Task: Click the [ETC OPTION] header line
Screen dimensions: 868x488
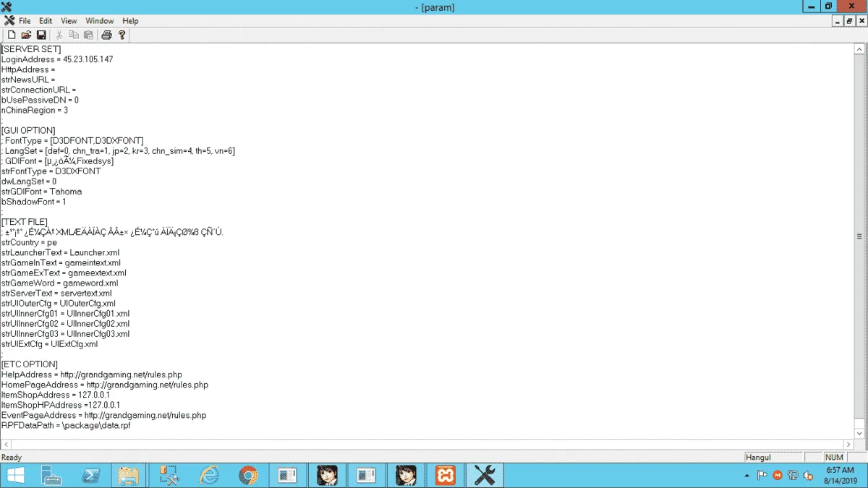Action: pos(30,364)
